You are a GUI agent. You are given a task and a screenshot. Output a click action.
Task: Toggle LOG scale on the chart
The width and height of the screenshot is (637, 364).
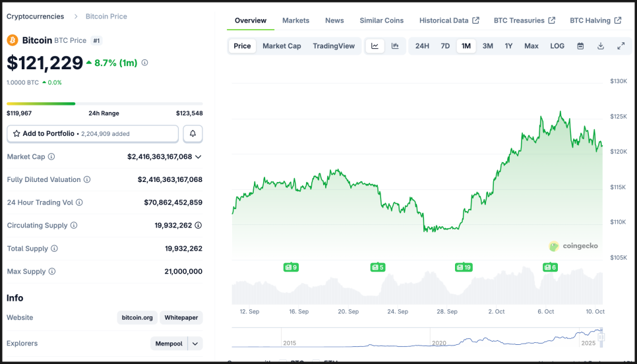click(x=557, y=46)
